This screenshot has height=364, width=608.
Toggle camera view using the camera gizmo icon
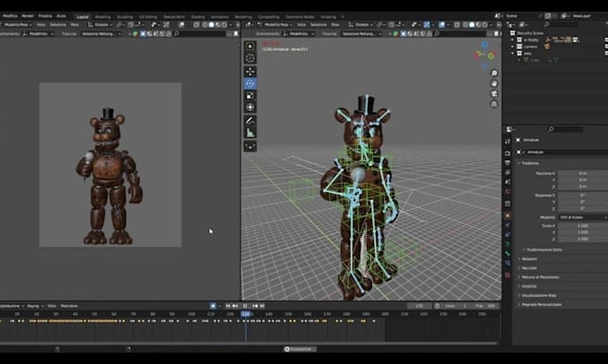point(494,94)
